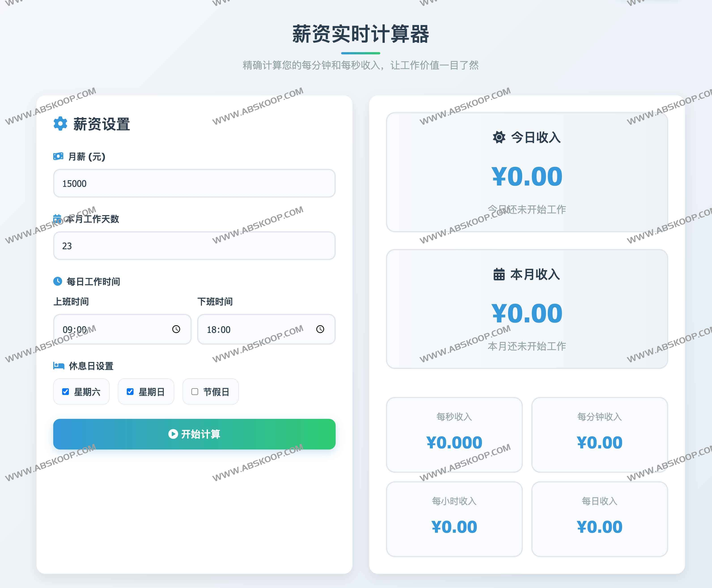Click the 开始计算 button
The width and height of the screenshot is (712, 588).
point(194,434)
